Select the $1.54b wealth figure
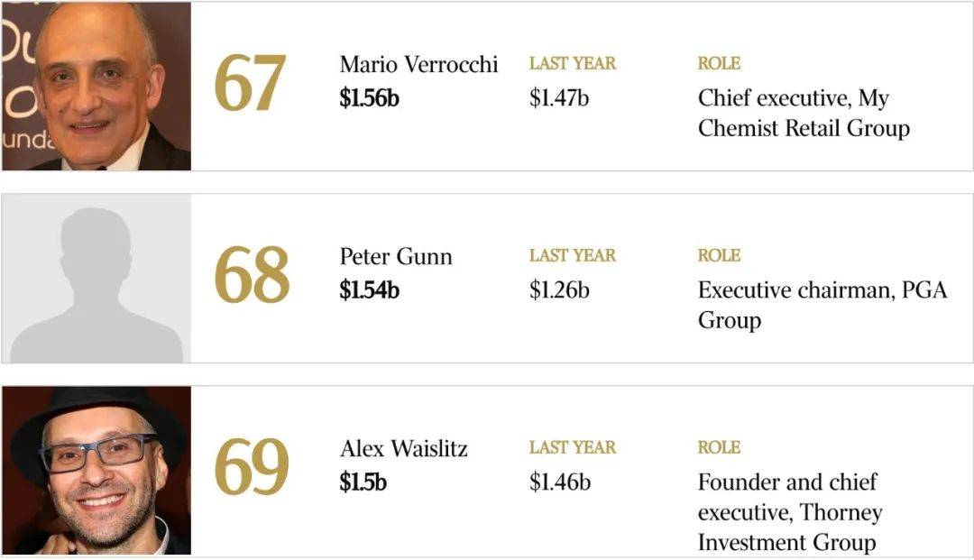This screenshot has width=974, height=560. (x=369, y=290)
